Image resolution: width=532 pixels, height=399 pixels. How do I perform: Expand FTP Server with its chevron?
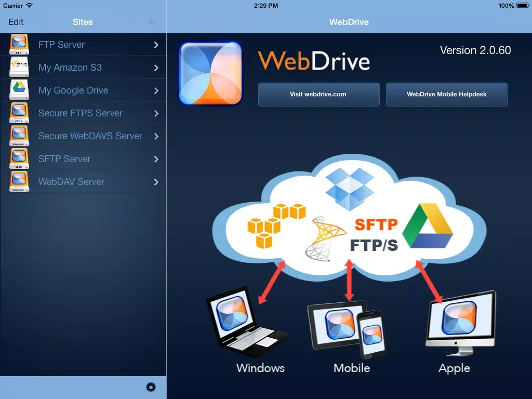pos(156,45)
